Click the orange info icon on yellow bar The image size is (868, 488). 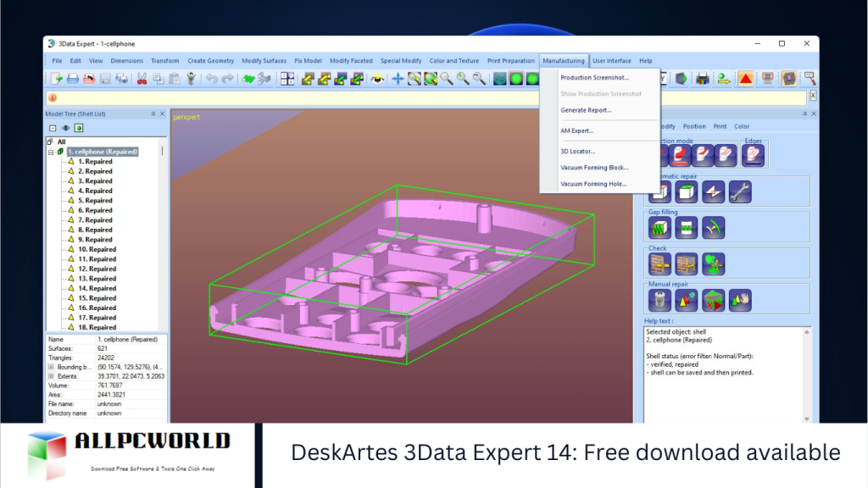pyautogui.click(x=53, y=98)
